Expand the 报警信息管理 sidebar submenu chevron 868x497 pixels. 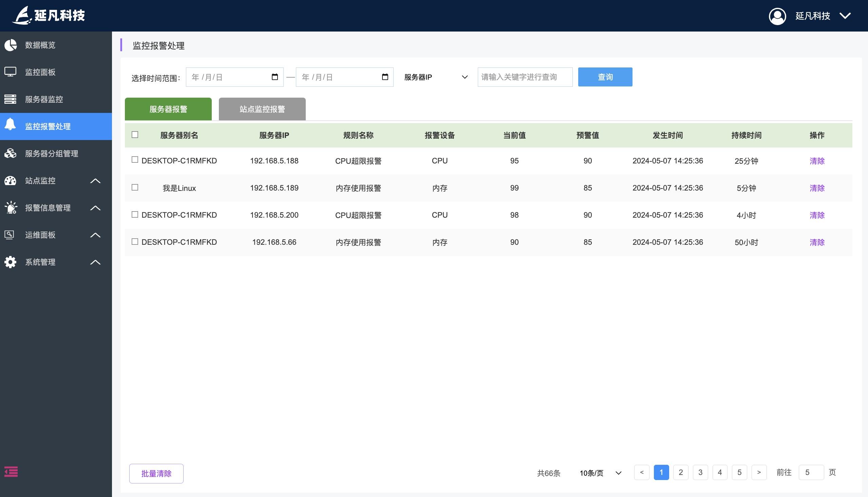point(95,208)
